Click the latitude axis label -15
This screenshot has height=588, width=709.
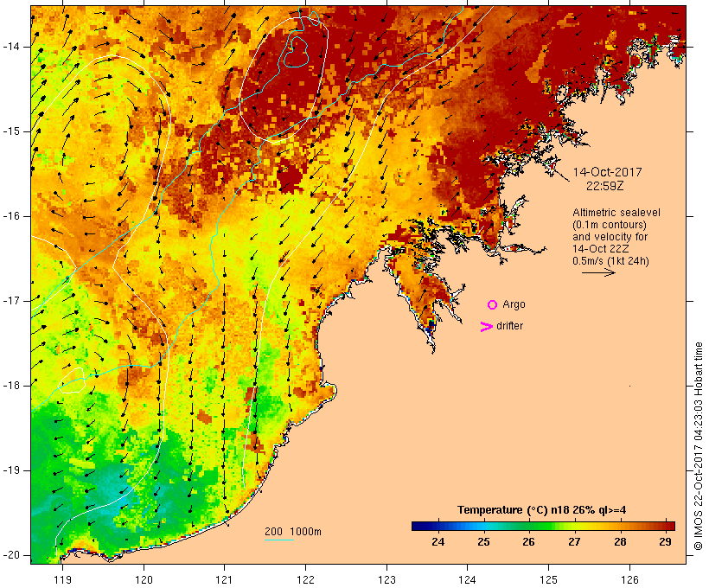(x=11, y=131)
